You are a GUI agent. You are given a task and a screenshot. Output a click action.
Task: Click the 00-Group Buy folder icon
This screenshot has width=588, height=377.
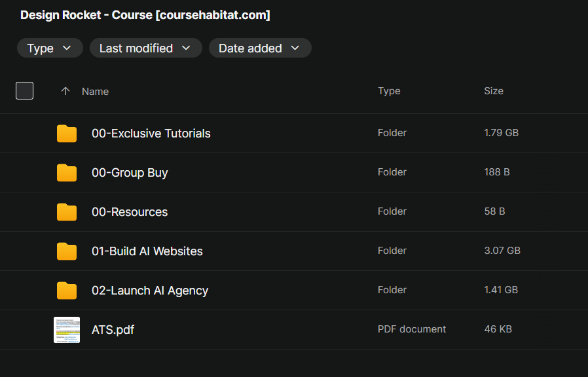point(67,173)
